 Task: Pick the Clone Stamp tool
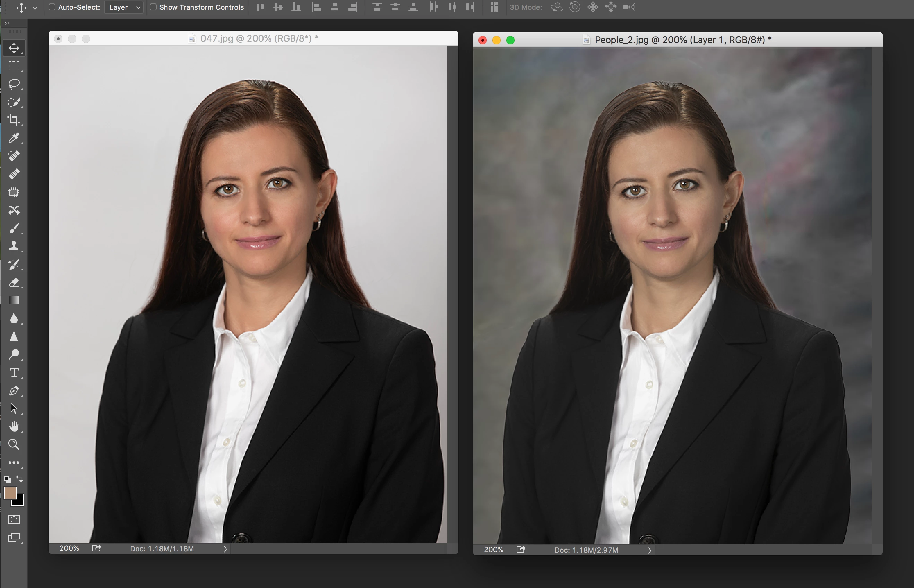click(14, 246)
